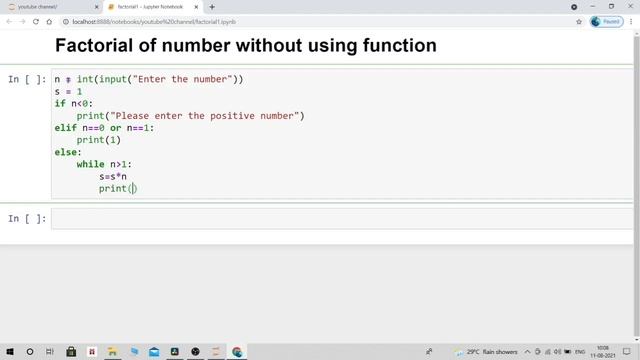640x360 pixels.
Task: Open a new browser tab
Action: click(212, 7)
